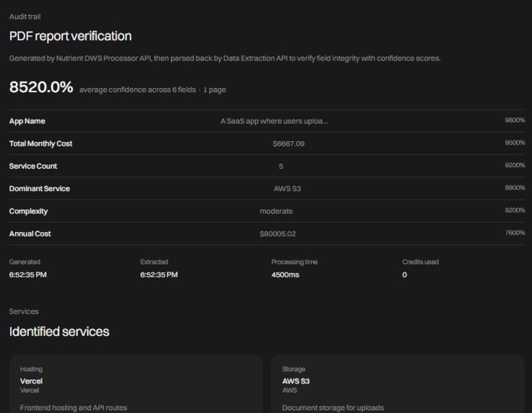532x413 pixels.
Task: Click the $80005.02 annual cost value
Action: point(278,234)
